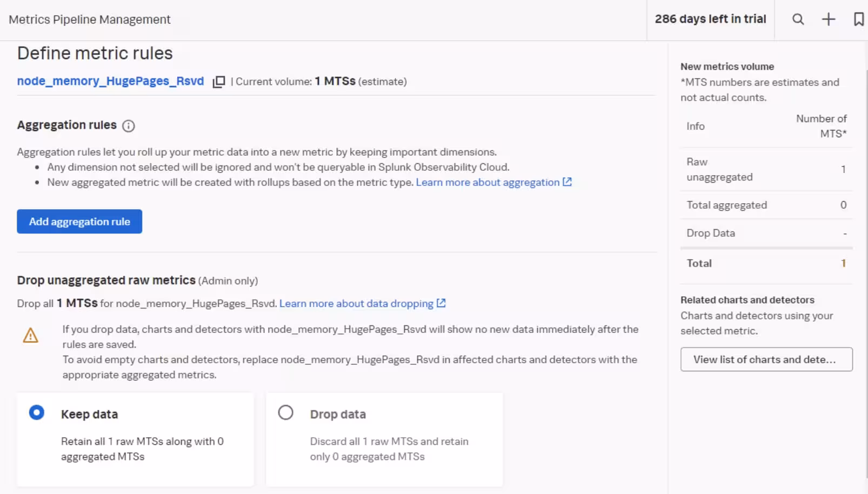Click the Total aggregated table row
This screenshot has height=494, width=868.
tap(766, 205)
